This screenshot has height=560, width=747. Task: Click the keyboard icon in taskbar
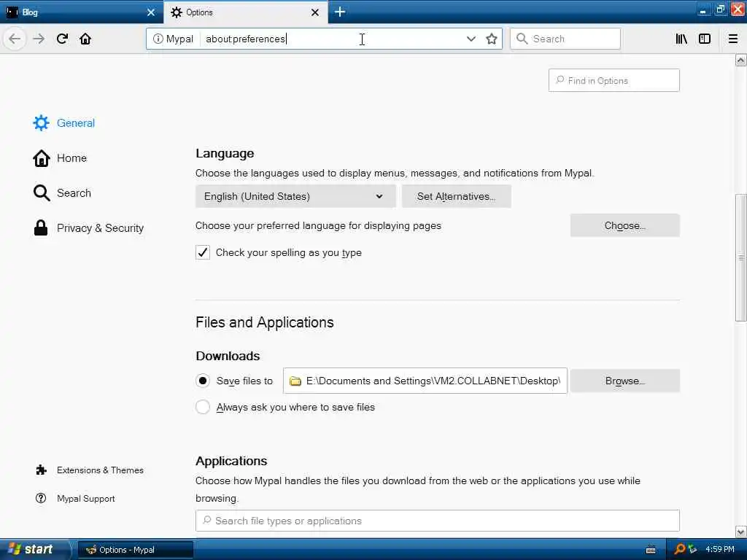[651, 550]
